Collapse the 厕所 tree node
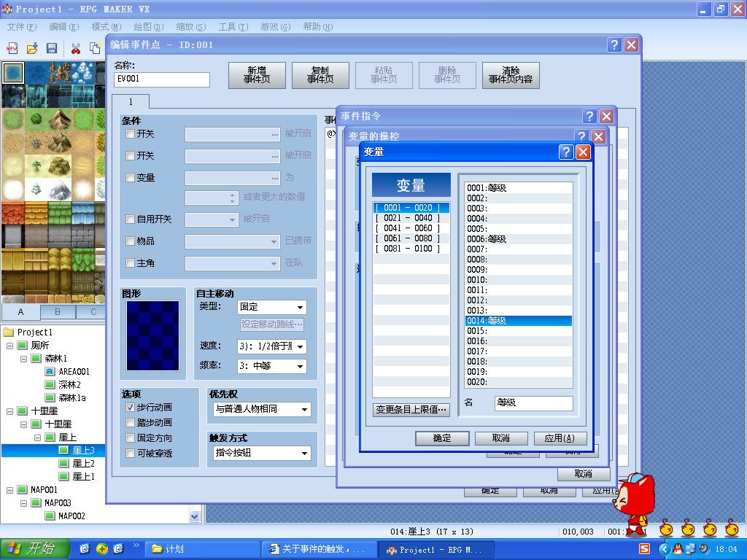The image size is (747, 560). 9,346
